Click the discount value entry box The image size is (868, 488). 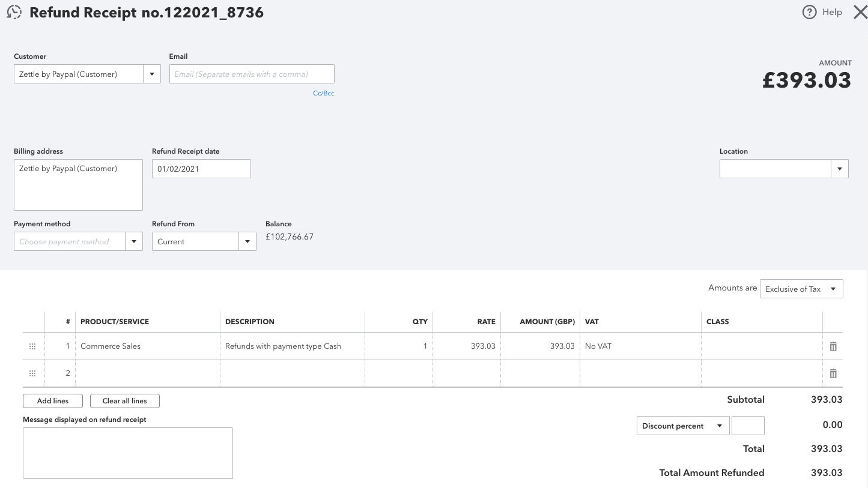[748, 426]
